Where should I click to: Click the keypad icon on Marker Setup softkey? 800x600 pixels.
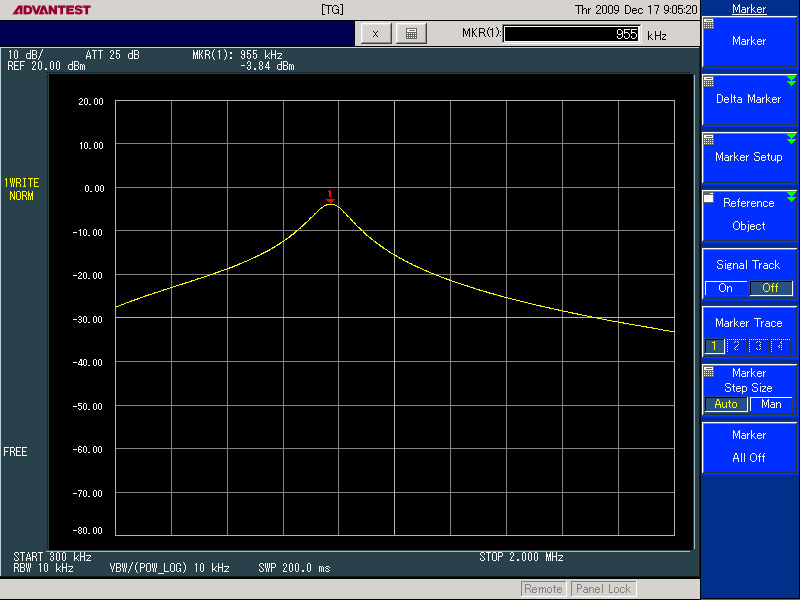(x=709, y=140)
